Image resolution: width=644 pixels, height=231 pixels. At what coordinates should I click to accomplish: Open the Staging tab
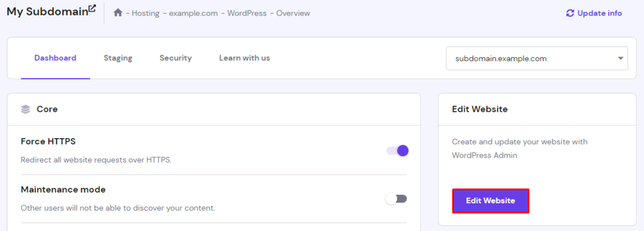pyautogui.click(x=118, y=58)
